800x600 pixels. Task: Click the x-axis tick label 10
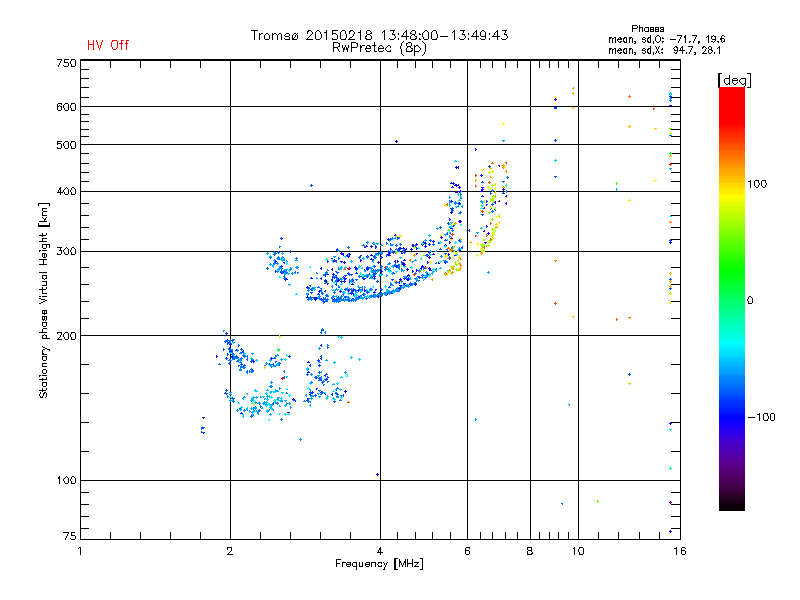click(x=578, y=551)
